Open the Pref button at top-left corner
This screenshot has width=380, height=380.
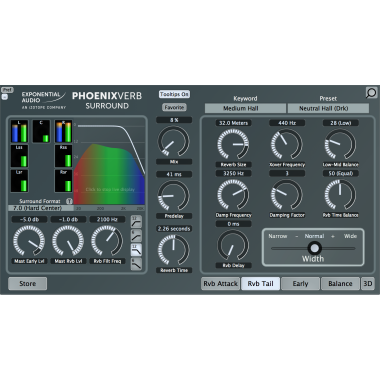click(7, 90)
